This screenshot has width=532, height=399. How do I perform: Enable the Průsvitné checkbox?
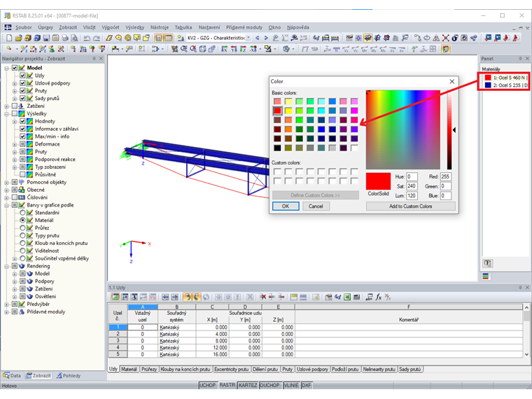pos(22,174)
